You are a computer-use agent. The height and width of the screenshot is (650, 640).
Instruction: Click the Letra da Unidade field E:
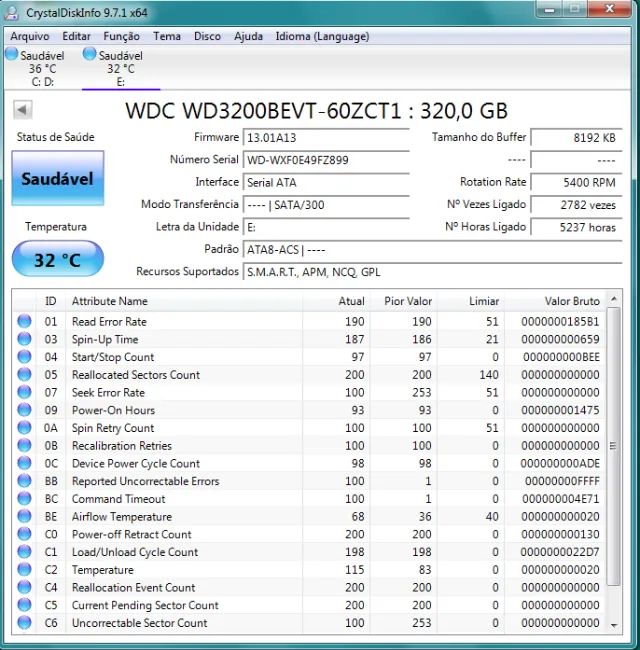[x=326, y=227]
